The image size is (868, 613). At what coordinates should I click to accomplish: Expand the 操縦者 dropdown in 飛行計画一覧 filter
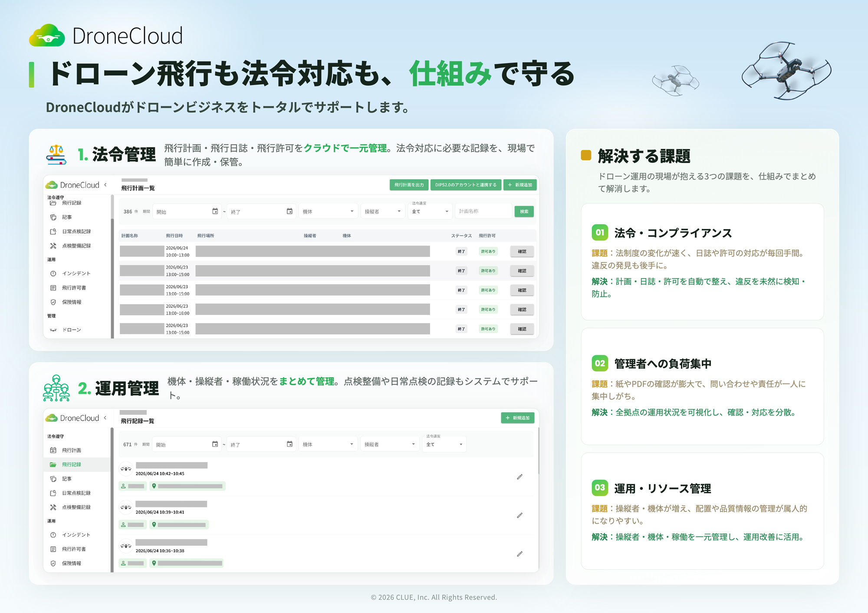pyautogui.click(x=382, y=211)
